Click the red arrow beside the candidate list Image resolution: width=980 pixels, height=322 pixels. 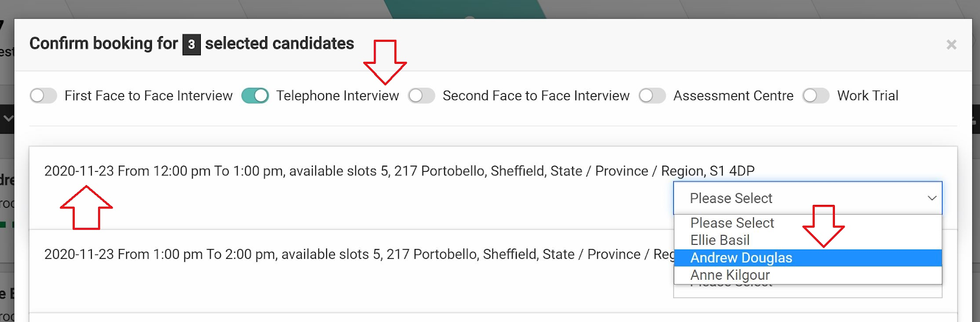[x=823, y=226]
